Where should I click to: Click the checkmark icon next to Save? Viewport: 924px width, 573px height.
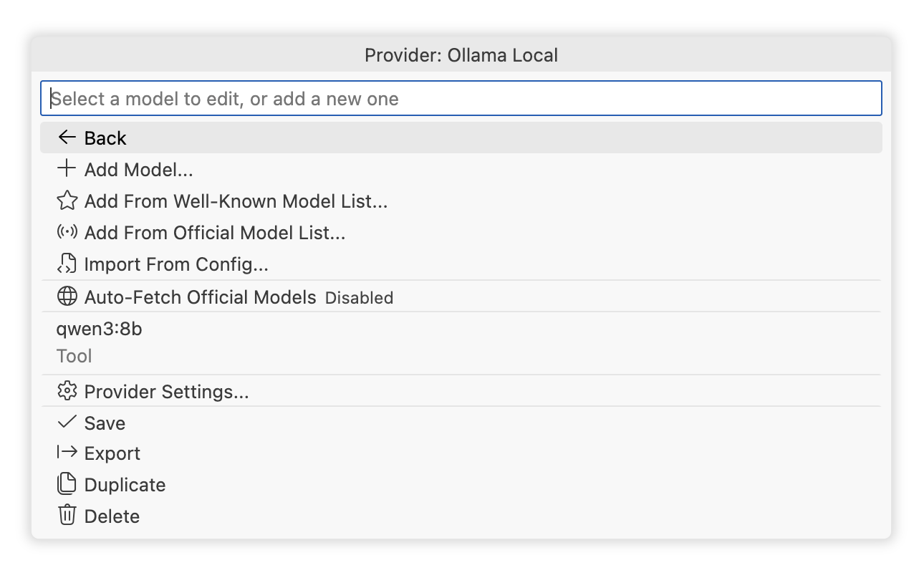point(67,423)
